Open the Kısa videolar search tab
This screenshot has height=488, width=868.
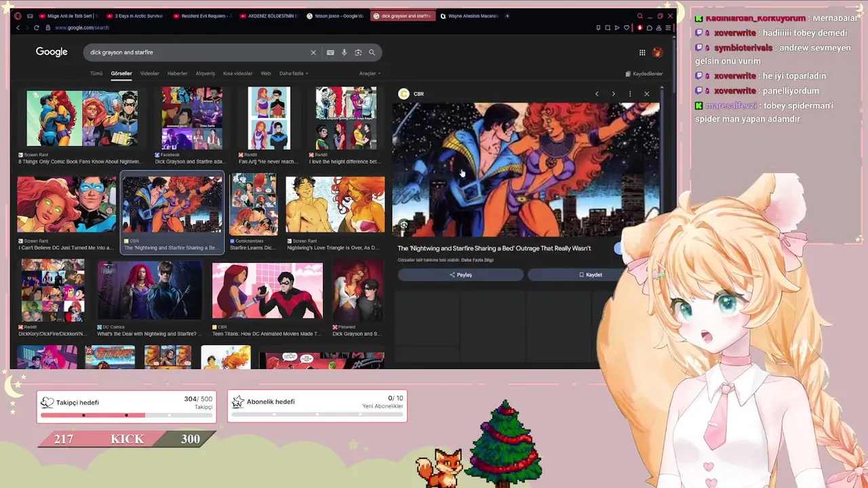tap(237, 73)
